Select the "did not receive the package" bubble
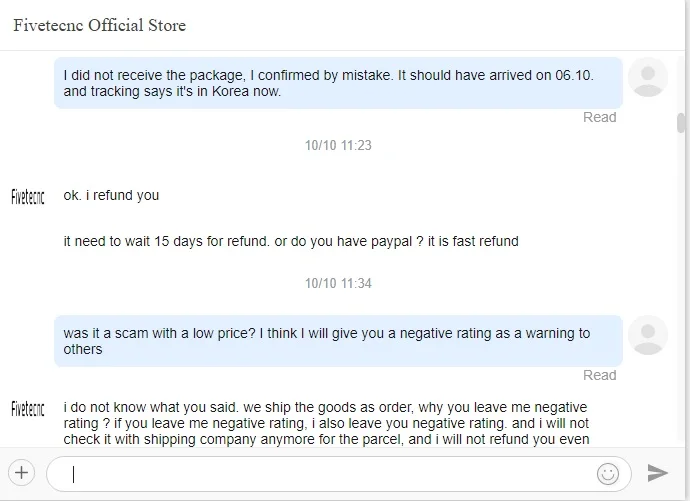Image resolution: width=690 pixels, height=501 pixels. (338, 82)
